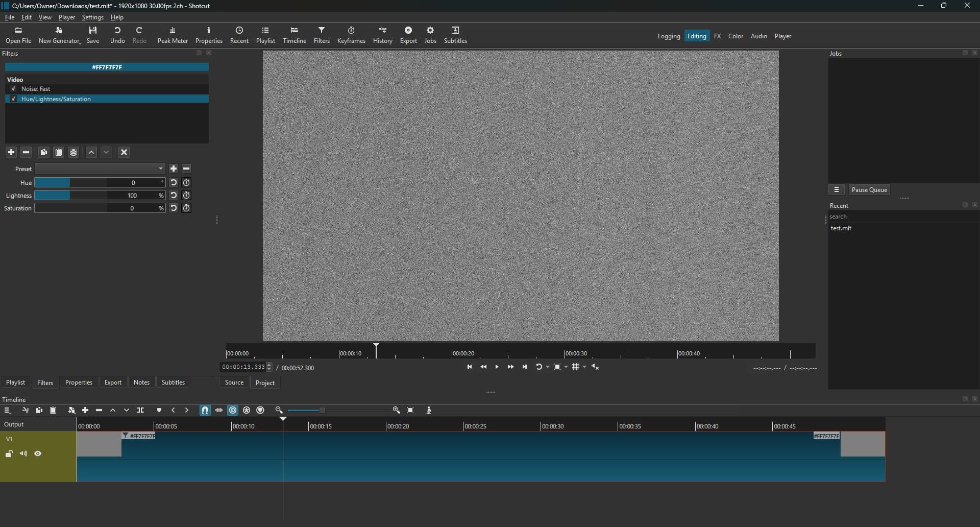980x527 pixels.
Task: Uncheck the Hue/Lightness/Saturation filter
Action: tap(14, 99)
